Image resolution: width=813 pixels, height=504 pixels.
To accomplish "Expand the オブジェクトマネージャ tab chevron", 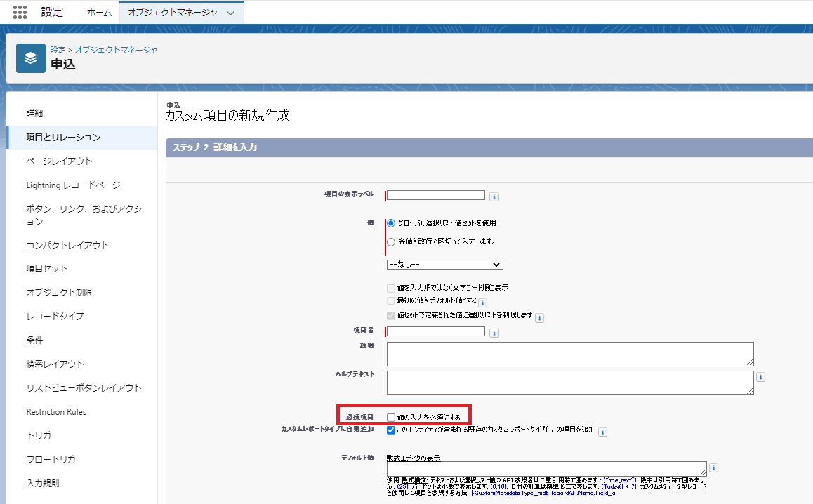I will click(x=230, y=13).
